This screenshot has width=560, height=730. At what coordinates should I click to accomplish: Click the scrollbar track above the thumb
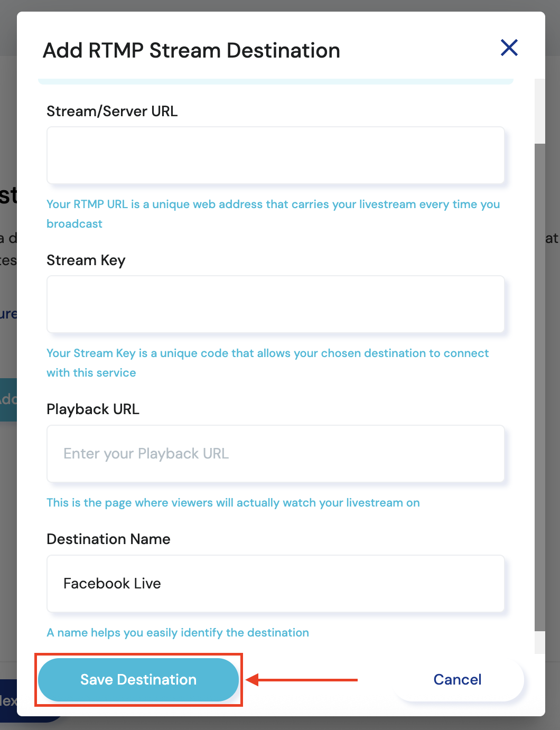click(539, 111)
